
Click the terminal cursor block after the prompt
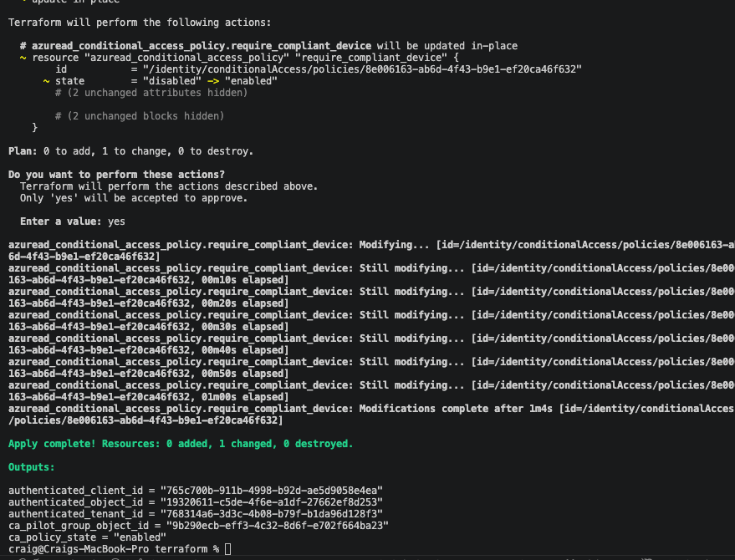[x=227, y=549]
